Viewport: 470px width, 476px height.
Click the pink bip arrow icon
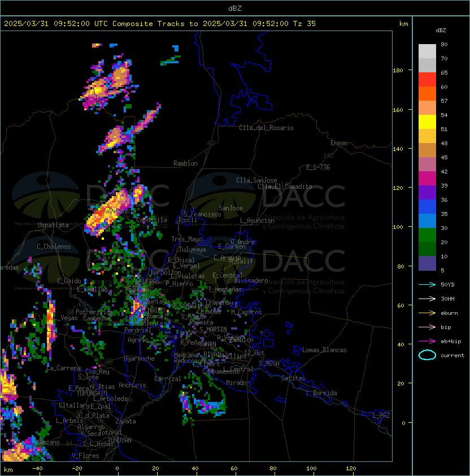[427, 327]
